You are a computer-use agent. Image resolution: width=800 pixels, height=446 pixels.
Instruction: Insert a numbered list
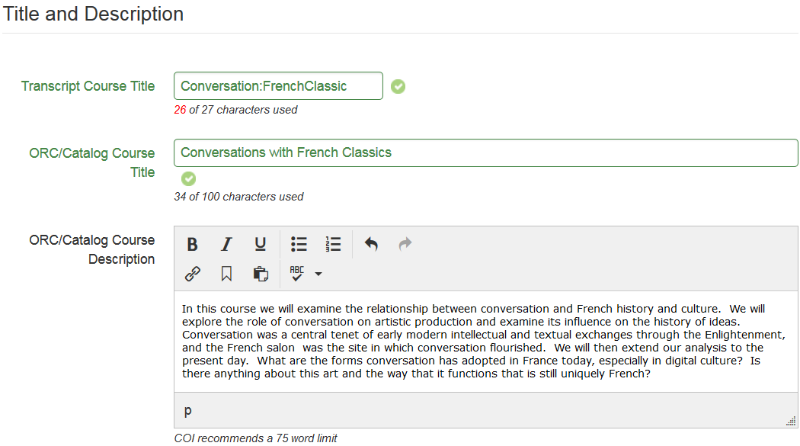pyautogui.click(x=333, y=244)
